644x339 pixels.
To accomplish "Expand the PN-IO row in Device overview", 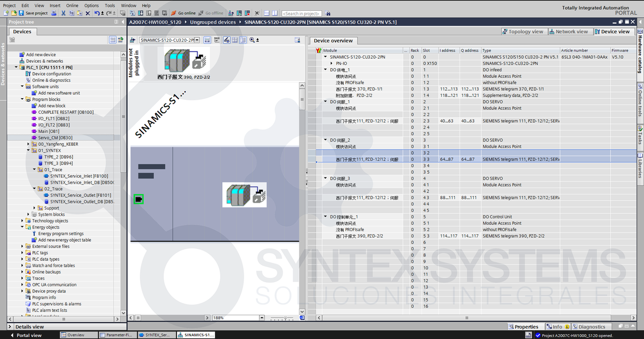I will point(332,63).
